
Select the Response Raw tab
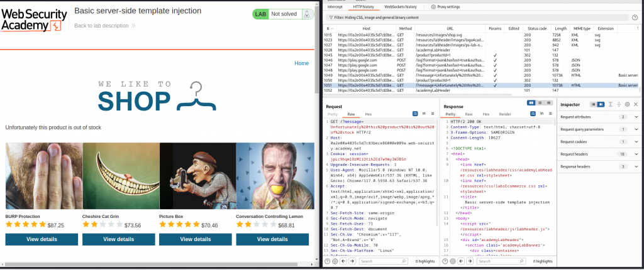[469, 114]
